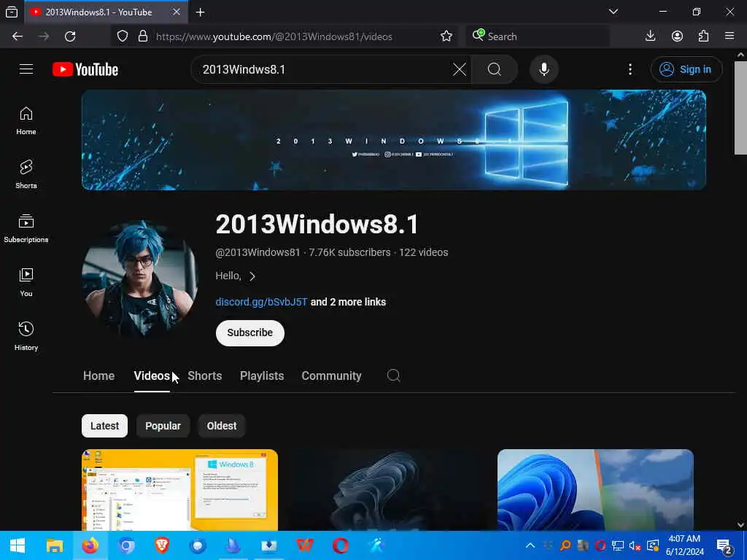Image resolution: width=747 pixels, height=560 pixels.
Task: Open the YouTube guide hamburger menu
Action: [26, 69]
